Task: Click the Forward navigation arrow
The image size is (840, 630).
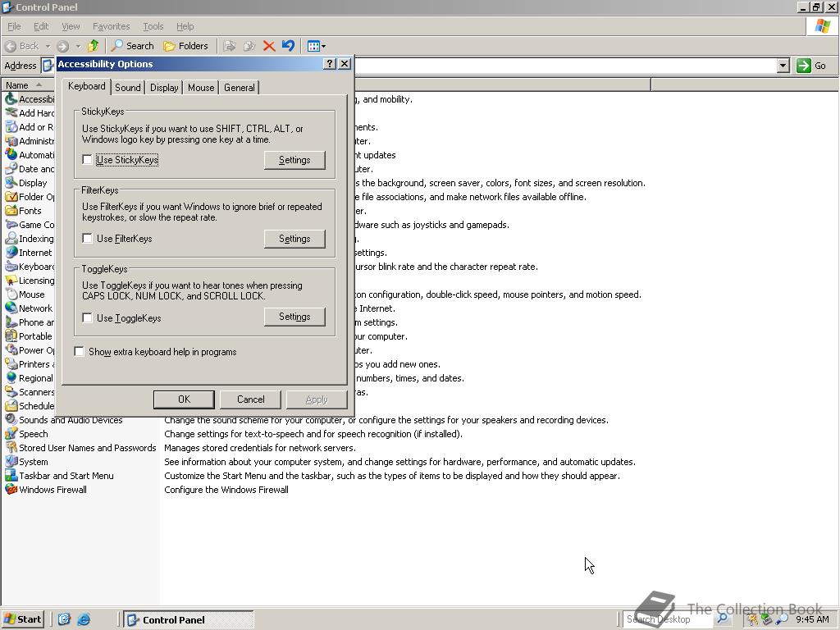Action: pos(62,46)
